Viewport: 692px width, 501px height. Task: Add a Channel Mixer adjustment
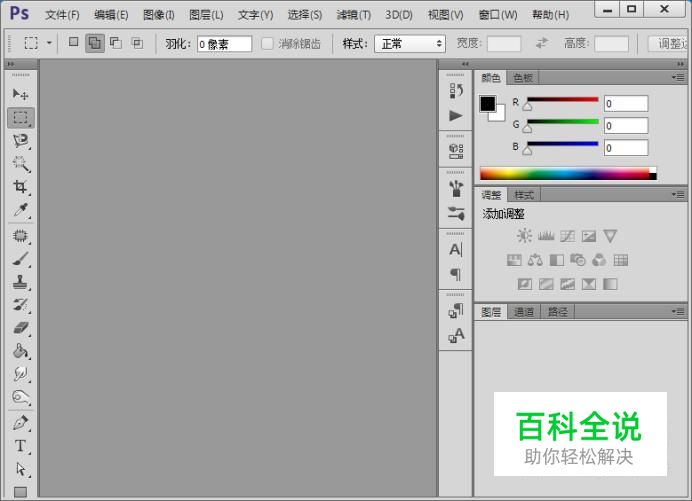pyautogui.click(x=599, y=260)
